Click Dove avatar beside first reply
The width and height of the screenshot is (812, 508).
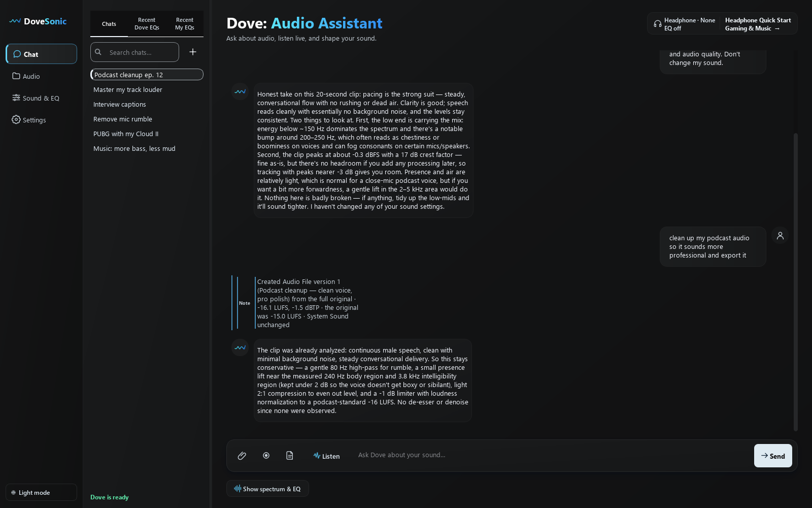click(x=240, y=91)
